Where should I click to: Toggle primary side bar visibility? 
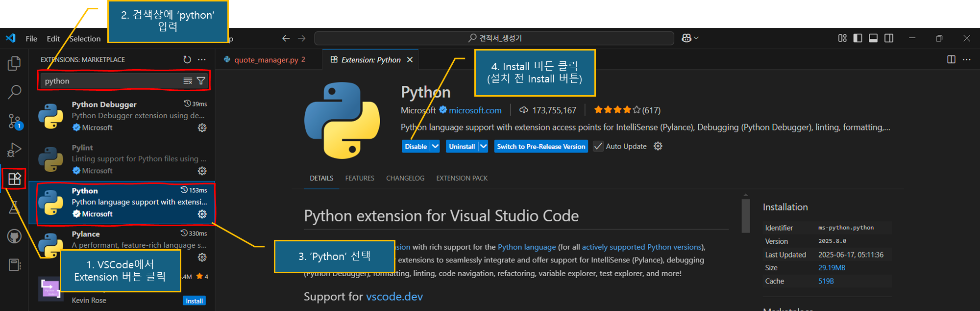pyautogui.click(x=857, y=38)
